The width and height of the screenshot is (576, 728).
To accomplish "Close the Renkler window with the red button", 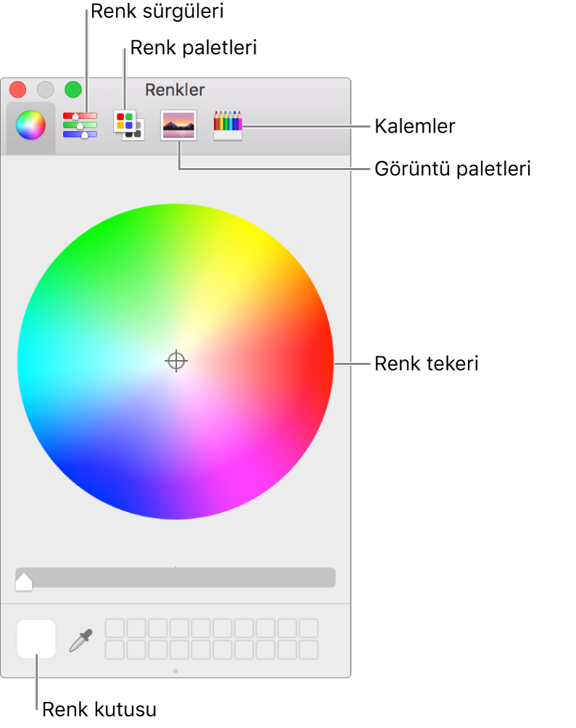I will pyautogui.click(x=17, y=89).
